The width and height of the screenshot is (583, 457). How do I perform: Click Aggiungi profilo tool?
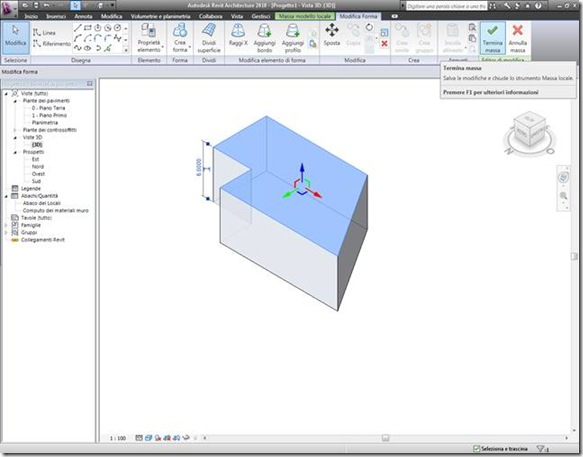pyautogui.click(x=293, y=38)
